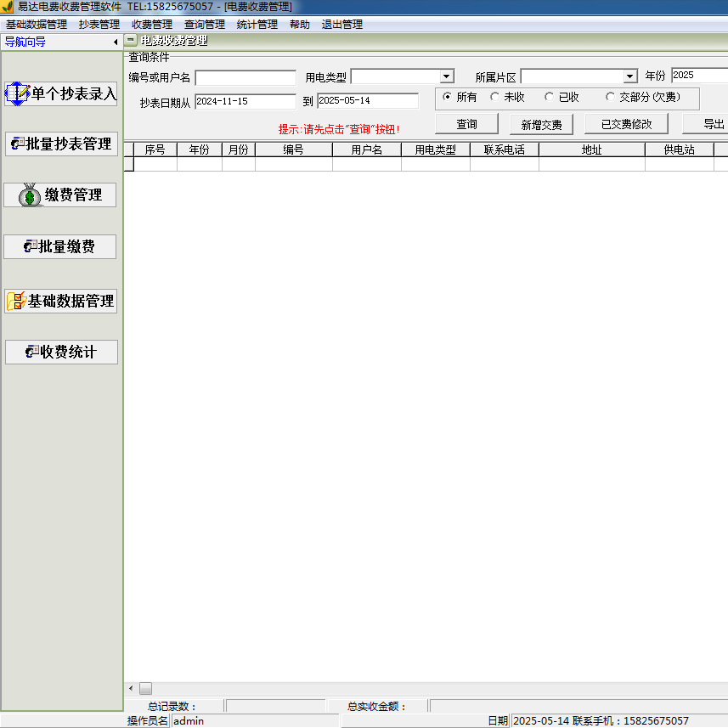Click the 总实收金额 value field
The image size is (728, 728).
click(x=579, y=706)
